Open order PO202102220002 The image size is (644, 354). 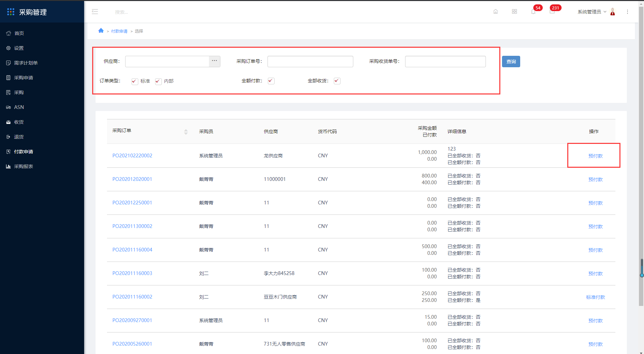[132, 156]
